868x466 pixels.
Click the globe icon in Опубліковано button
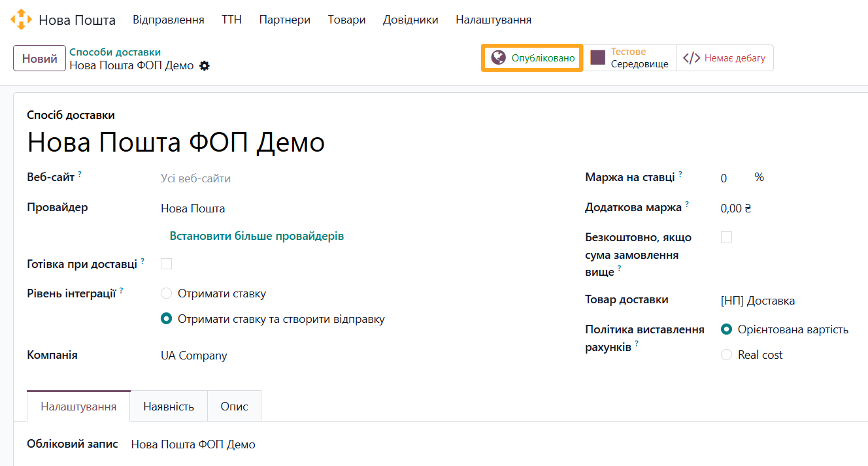499,58
